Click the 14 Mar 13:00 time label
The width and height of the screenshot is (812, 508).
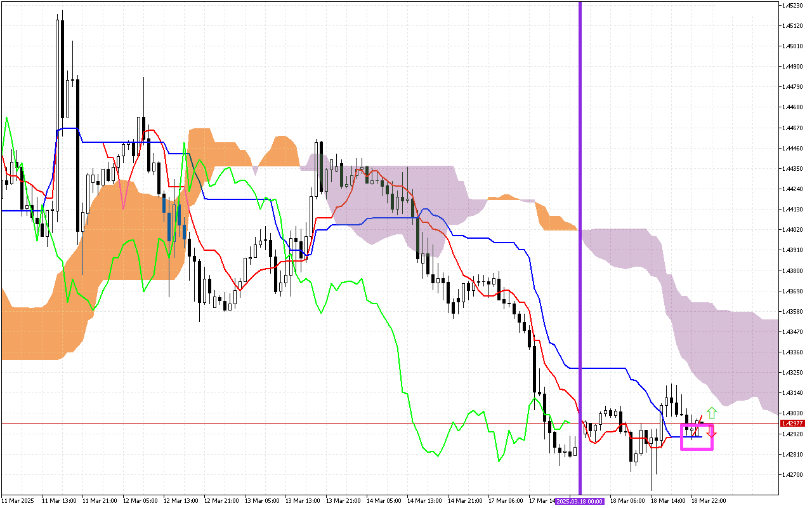pos(423,501)
